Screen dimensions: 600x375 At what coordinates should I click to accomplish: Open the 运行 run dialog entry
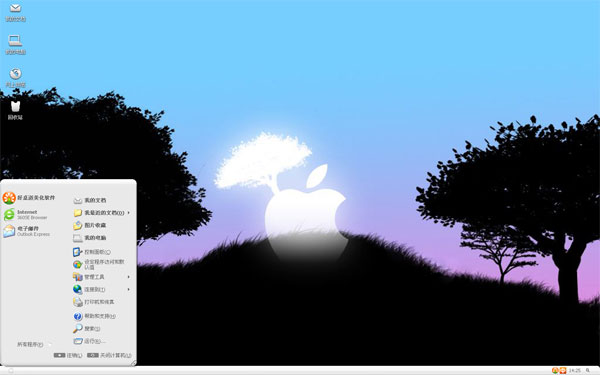pos(90,341)
